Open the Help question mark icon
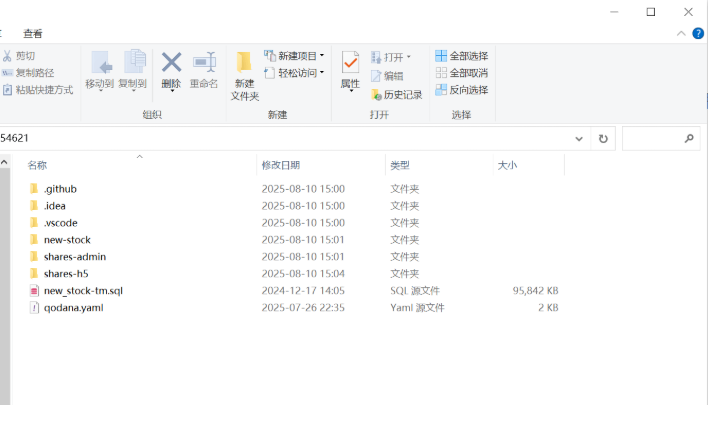 pos(698,33)
